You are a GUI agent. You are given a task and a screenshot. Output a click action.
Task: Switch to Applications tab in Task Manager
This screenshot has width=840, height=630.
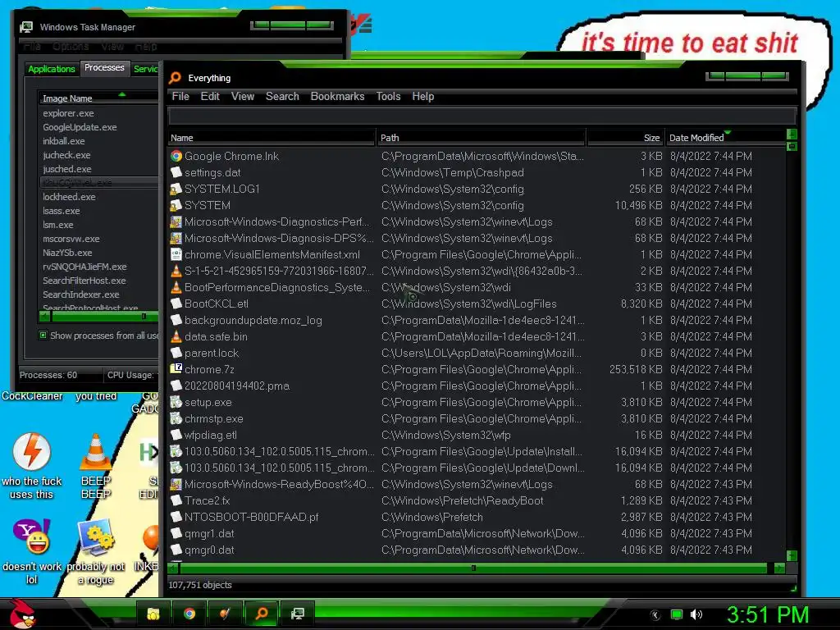[52, 69]
